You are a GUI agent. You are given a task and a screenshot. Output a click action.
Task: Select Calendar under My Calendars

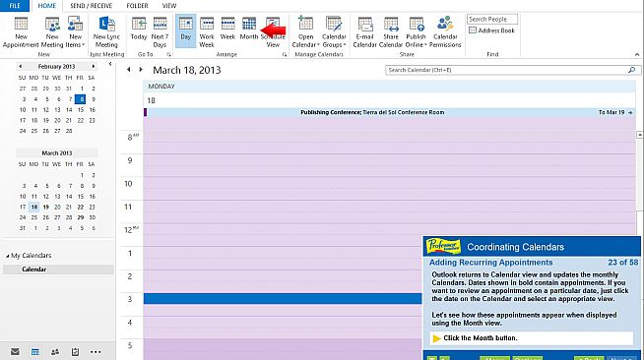pyautogui.click(x=58, y=270)
